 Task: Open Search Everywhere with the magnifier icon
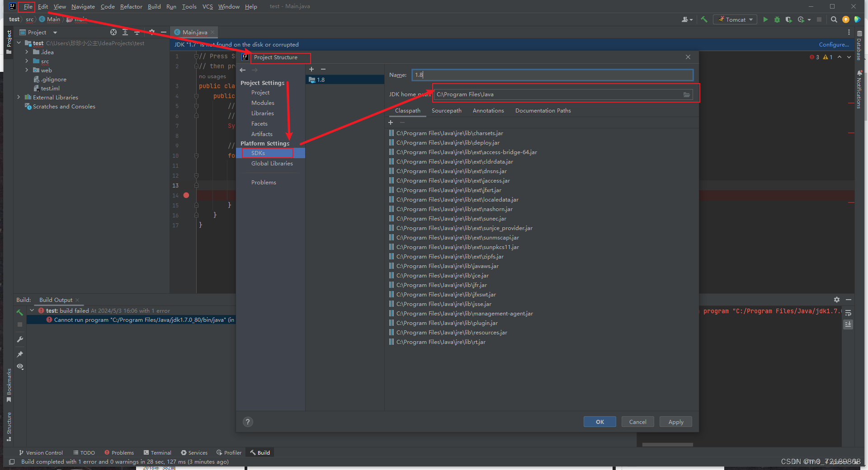point(834,19)
